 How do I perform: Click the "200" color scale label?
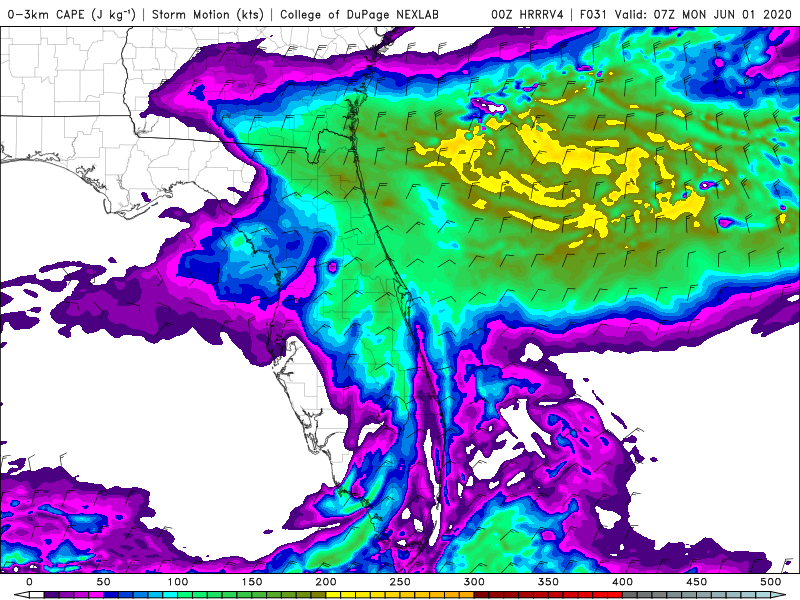[326, 582]
